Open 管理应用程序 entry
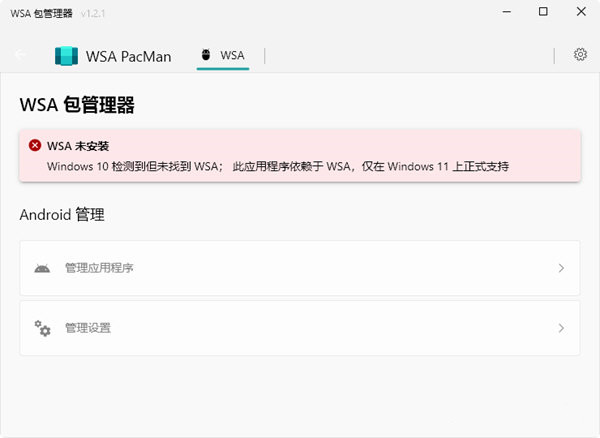The width and height of the screenshot is (600, 438). point(300,268)
